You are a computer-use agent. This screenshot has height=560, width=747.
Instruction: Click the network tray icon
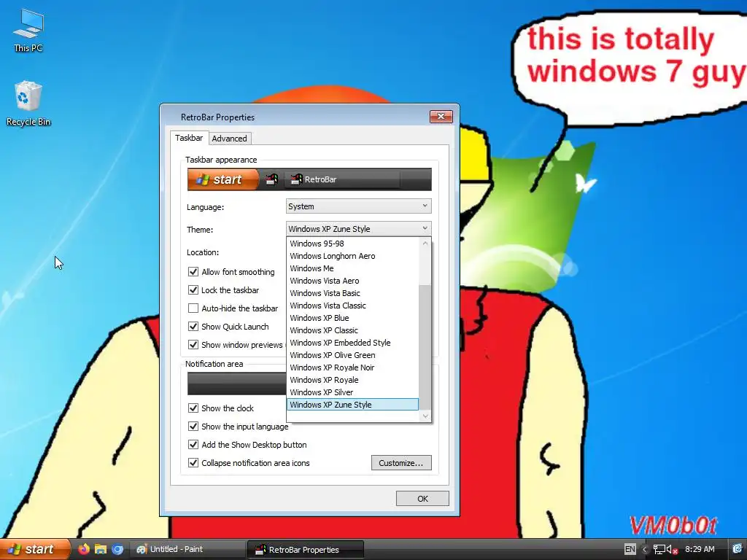tap(659, 550)
